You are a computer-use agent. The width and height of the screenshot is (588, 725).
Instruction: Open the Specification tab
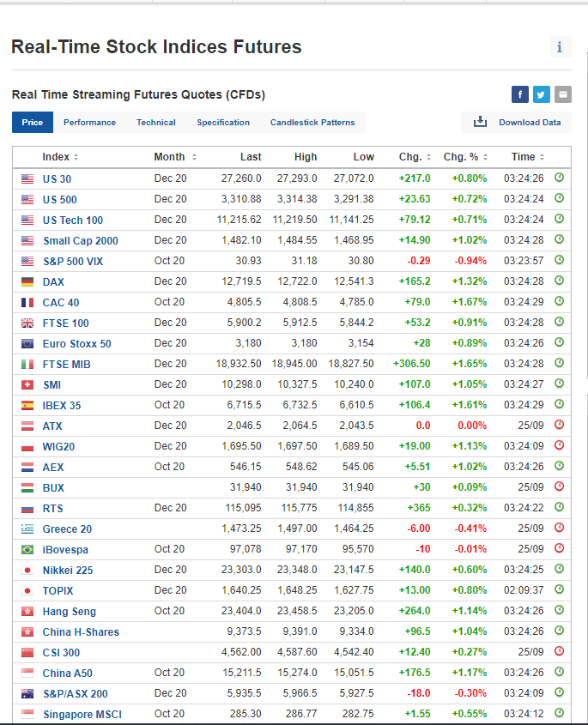click(x=223, y=123)
